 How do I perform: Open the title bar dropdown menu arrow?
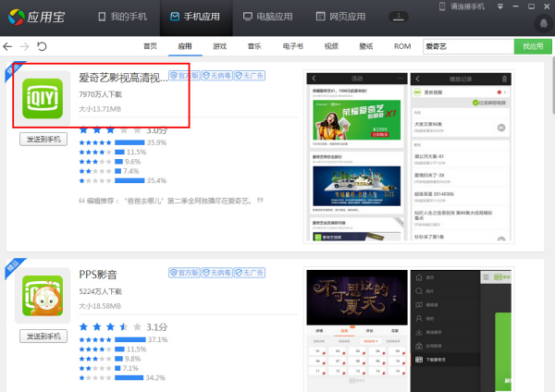pos(500,6)
